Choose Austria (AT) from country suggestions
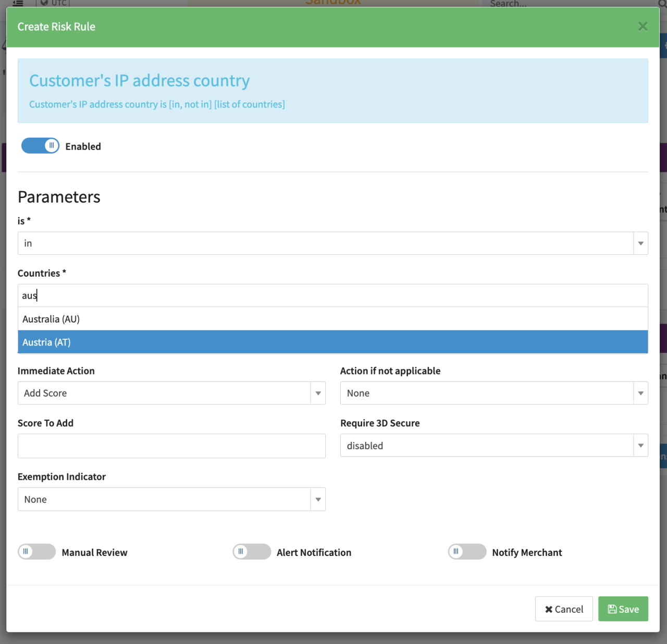Image resolution: width=667 pixels, height=644 pixels. [x=46, y=342]
